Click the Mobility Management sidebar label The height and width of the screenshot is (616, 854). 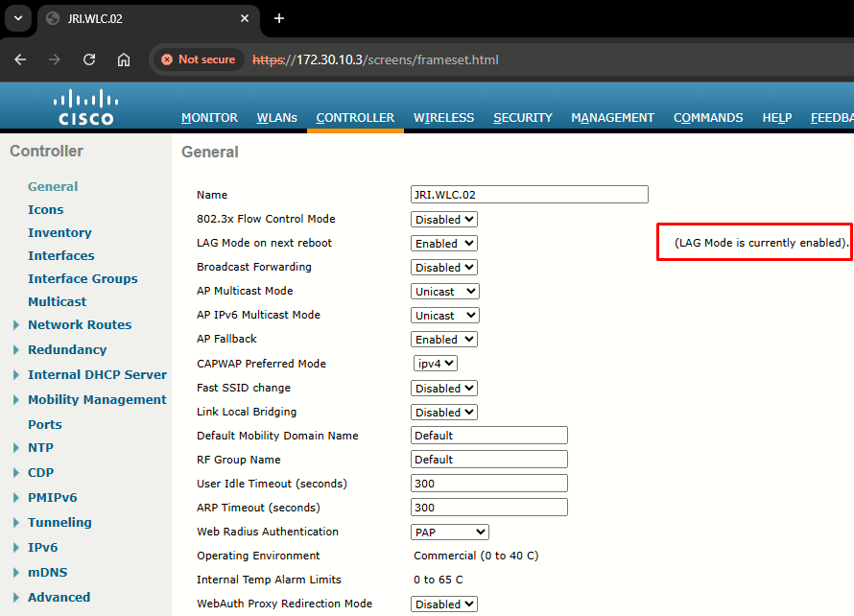(98, 399)
